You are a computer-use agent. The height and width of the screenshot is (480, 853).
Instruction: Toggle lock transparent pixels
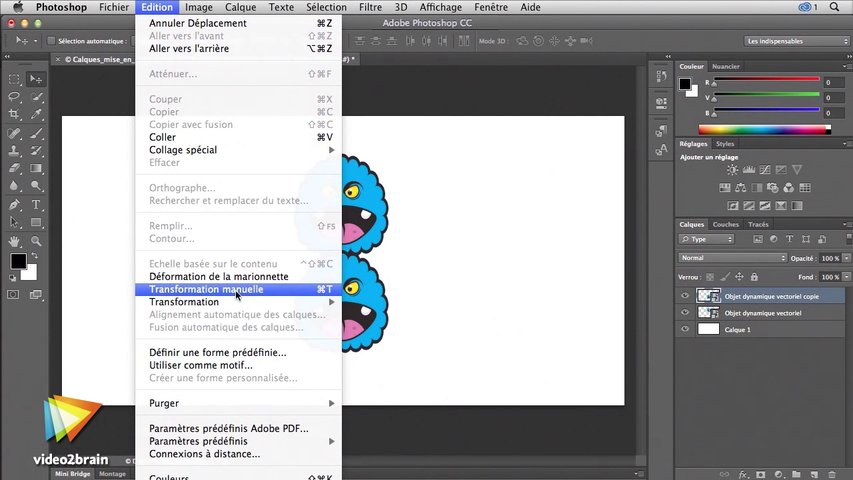pos(710,277)
